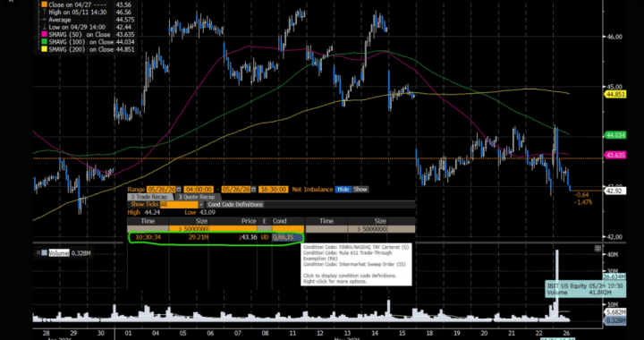Click the 29.21M trade size cell
This screenshot has width=644, height=340.
pyautogui.click(x=198, y=237)
